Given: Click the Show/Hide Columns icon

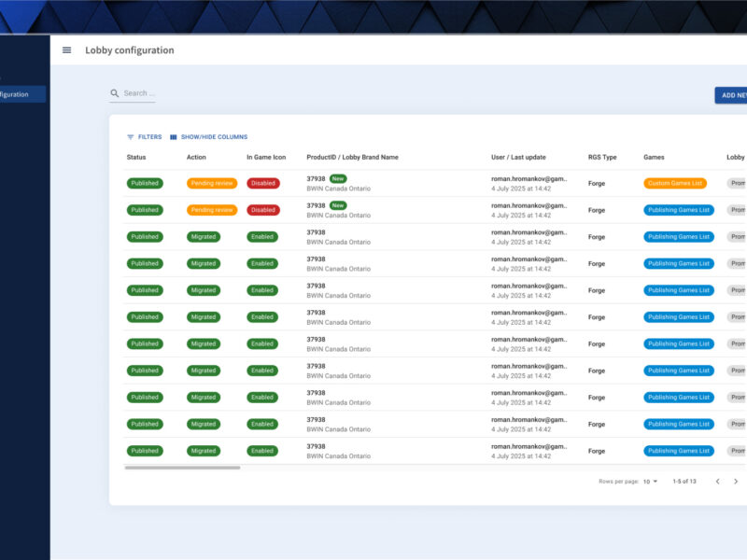Looking at the screenshot, I should click(x=174, y=137).
